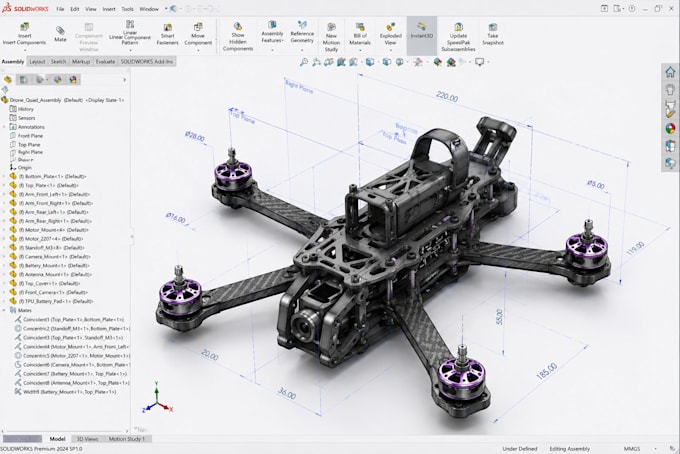Open the File menu
The height and width of the screenshot is (454, 680).
pyautogui.click(x=60, y=9)
